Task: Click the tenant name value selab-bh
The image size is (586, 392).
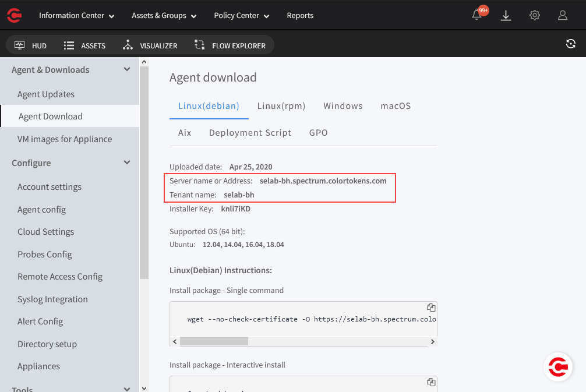Action: point(239,195)
